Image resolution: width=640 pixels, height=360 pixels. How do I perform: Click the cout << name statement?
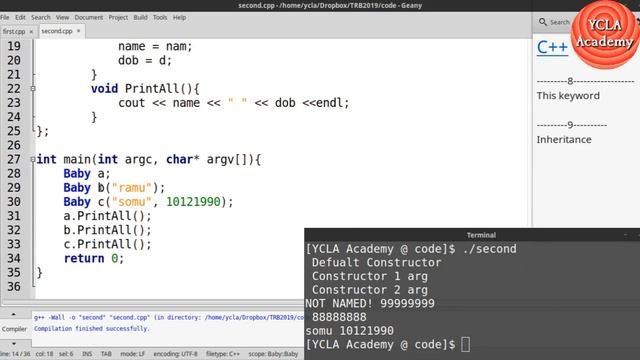234,103
